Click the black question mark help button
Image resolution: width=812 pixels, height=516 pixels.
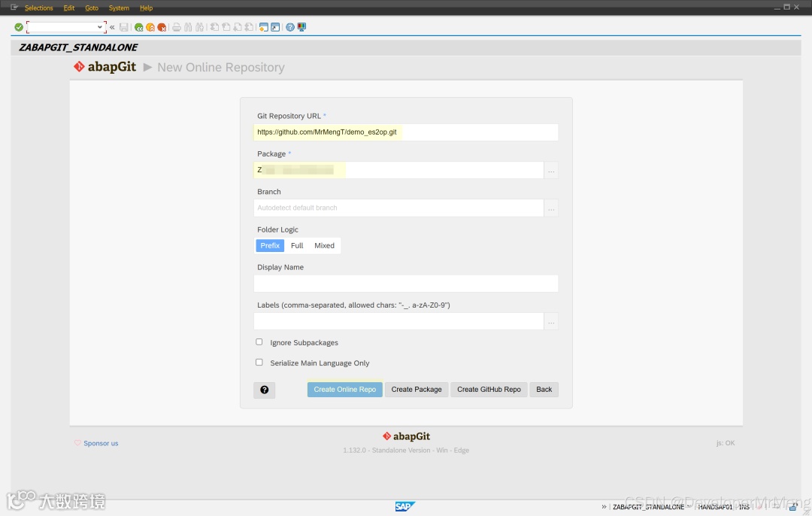(x=264, y=390)
